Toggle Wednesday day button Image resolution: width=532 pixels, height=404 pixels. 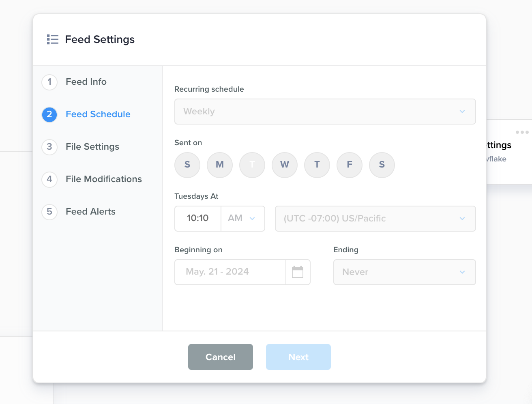pyautogui.click(x=285, y=165)
